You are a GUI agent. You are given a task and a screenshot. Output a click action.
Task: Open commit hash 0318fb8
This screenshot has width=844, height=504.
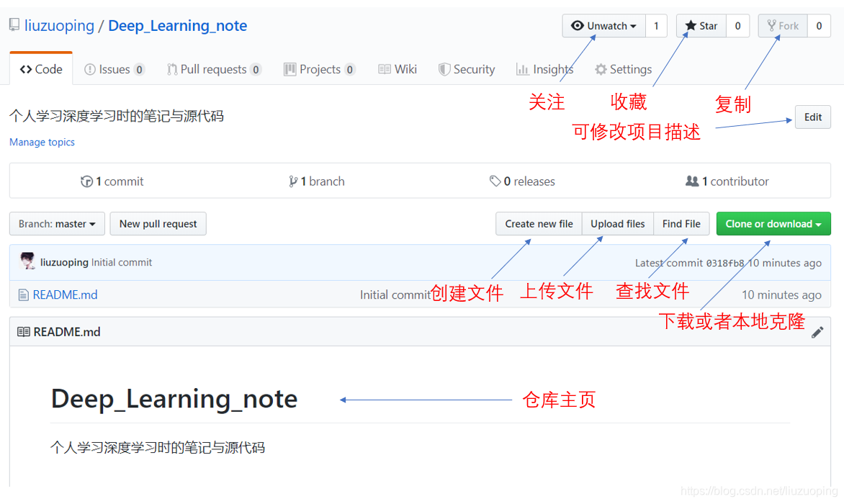click(x=724, y=263)
